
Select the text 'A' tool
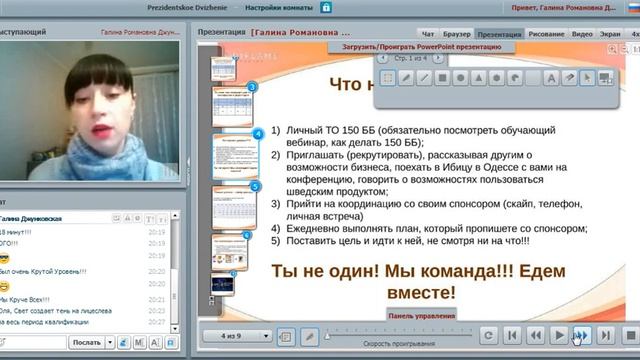tap(551, 78)
